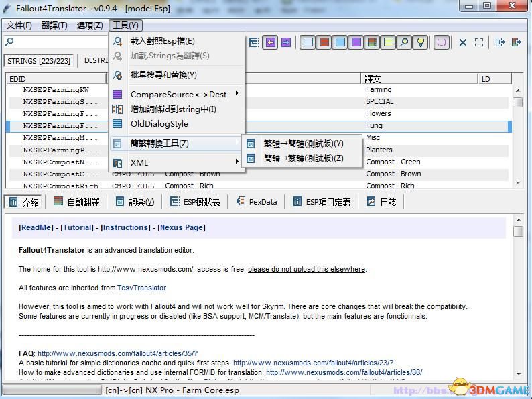Image resolution: width=532 pixels, height=399 pixels.
Task: Open the PexData tab
Action: click(257, 202)
